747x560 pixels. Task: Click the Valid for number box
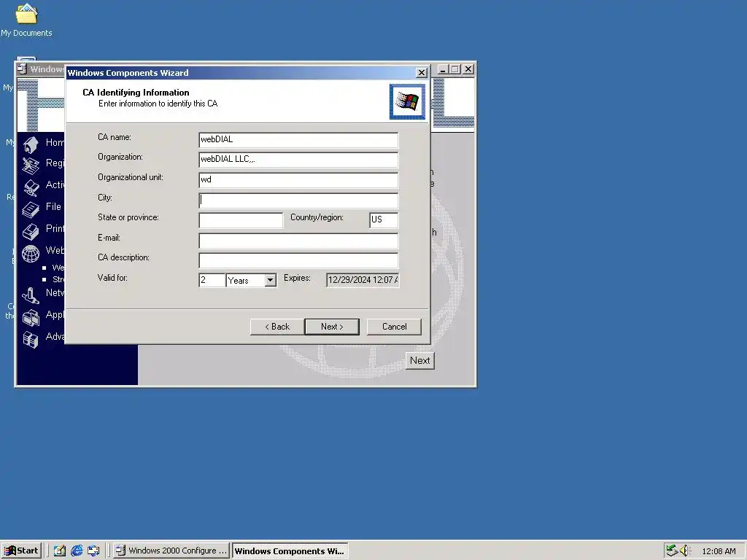coord(212,280)
